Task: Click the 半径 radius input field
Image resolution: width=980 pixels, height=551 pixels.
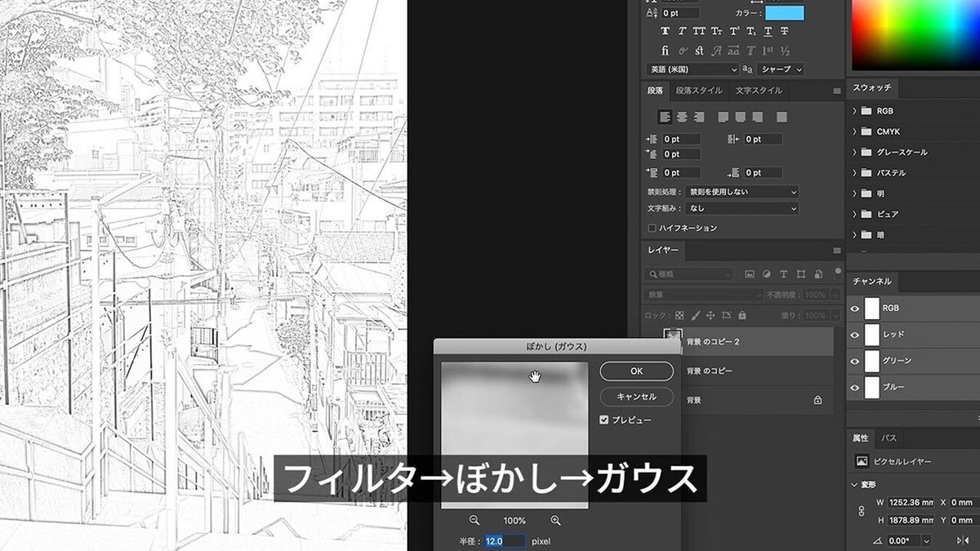Action: [x=505, y=540]
